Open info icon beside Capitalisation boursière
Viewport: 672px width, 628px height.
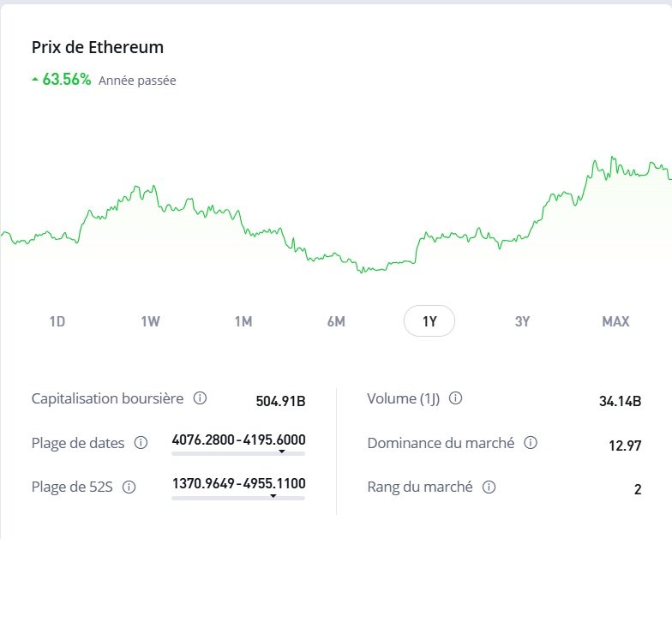pos(200,398)
